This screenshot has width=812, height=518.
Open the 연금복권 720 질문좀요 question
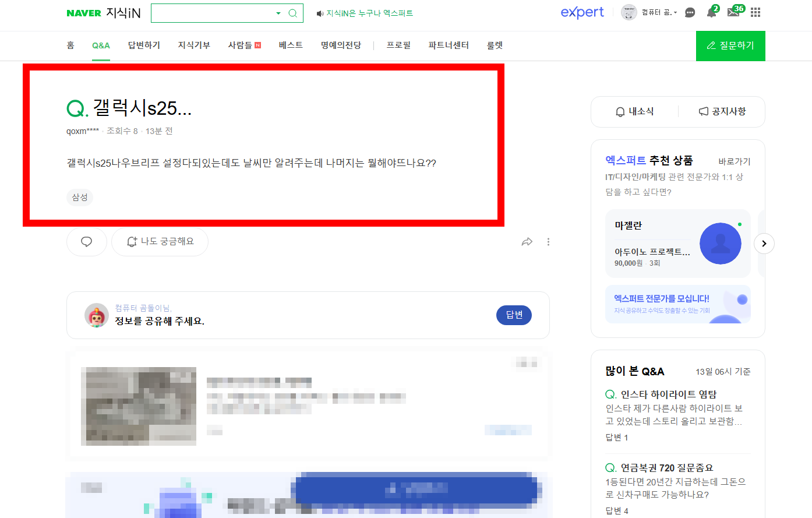point(666,468)
